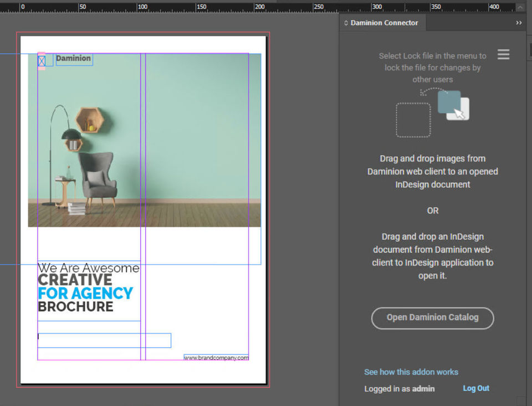Cycle panel size via Daminion Connector tab arrows
Image resolution: width=532 pixels, height=406 pixels.
pyautogui.click(x=346, y=23)
